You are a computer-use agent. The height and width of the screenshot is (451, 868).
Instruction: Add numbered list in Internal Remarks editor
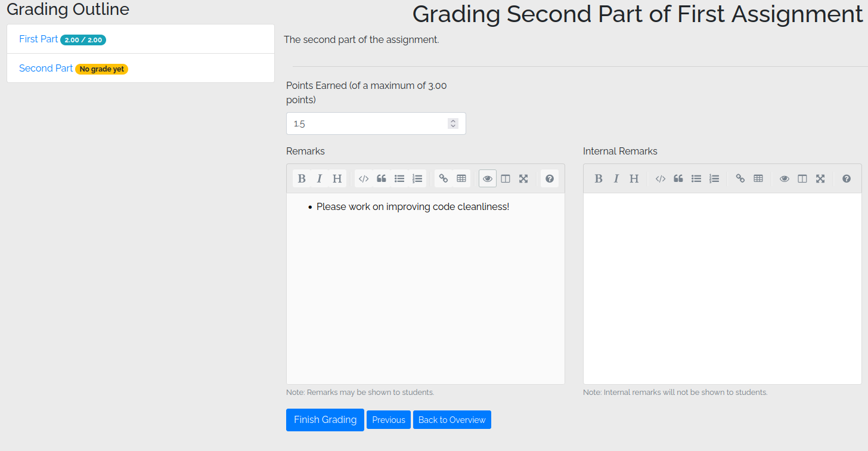click(x=714, y=178)
